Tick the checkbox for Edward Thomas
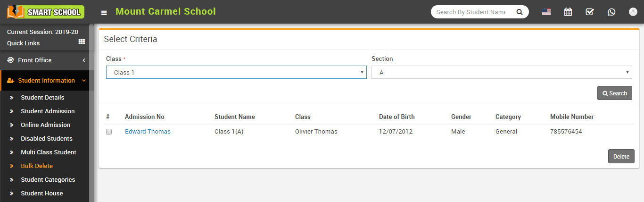The height and width of the screenshot is (202, 644). pyautogui.click(x=109, y=132)
